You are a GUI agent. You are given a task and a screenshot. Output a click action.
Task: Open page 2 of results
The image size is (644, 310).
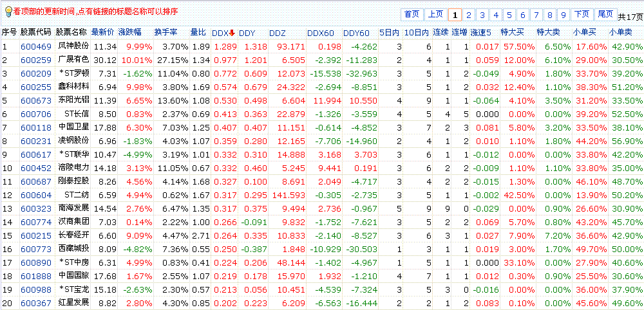point(468,15)
